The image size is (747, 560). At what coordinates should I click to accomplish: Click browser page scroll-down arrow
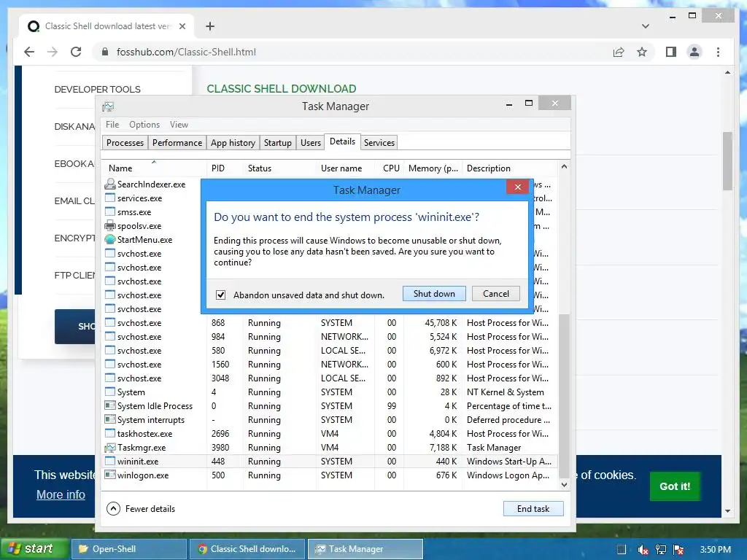[727, 510]
